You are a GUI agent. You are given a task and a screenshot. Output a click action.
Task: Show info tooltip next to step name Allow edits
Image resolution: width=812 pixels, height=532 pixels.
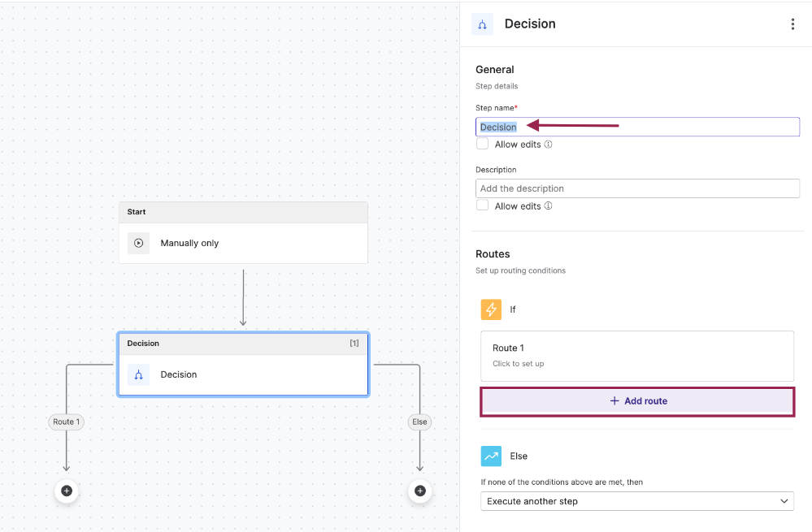549,145
